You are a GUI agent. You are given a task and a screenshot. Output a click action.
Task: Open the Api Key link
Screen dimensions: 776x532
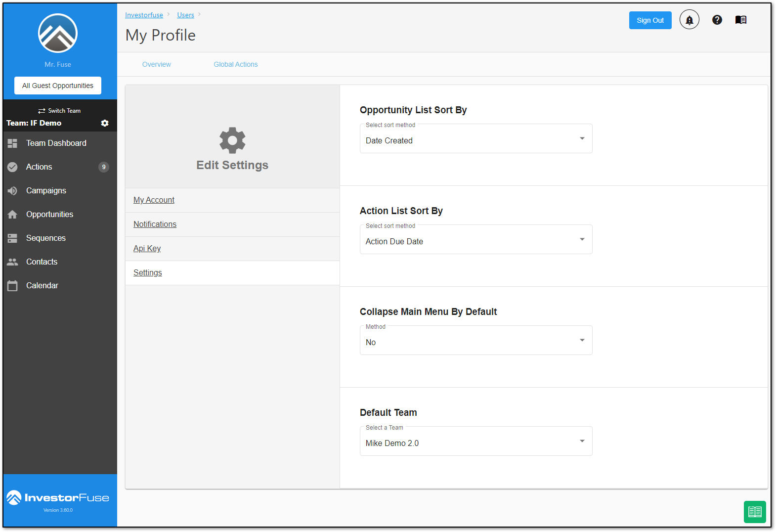(x=147, y=249)
